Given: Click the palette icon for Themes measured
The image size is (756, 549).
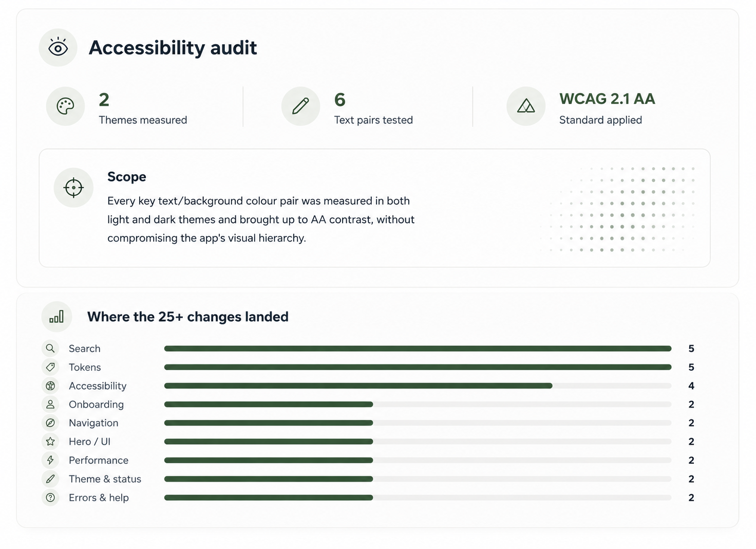Looking at the screenshot, I should click(65, 106).
